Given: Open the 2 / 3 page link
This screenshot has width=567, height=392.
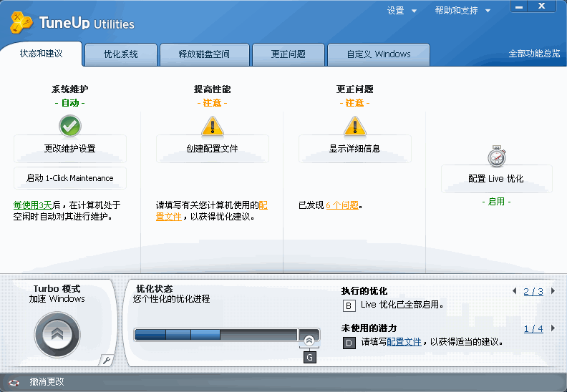Looking at the screenshot, I should click(533, 292).
